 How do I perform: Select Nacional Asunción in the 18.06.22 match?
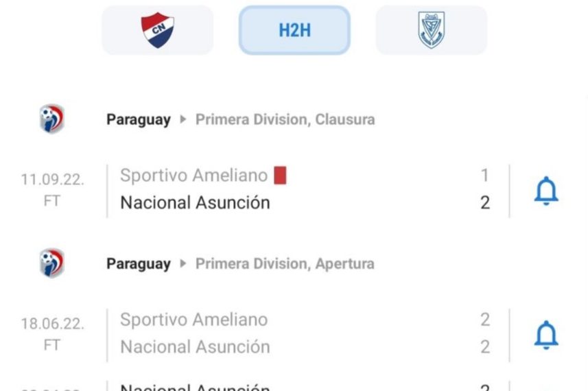click(195, 346)
